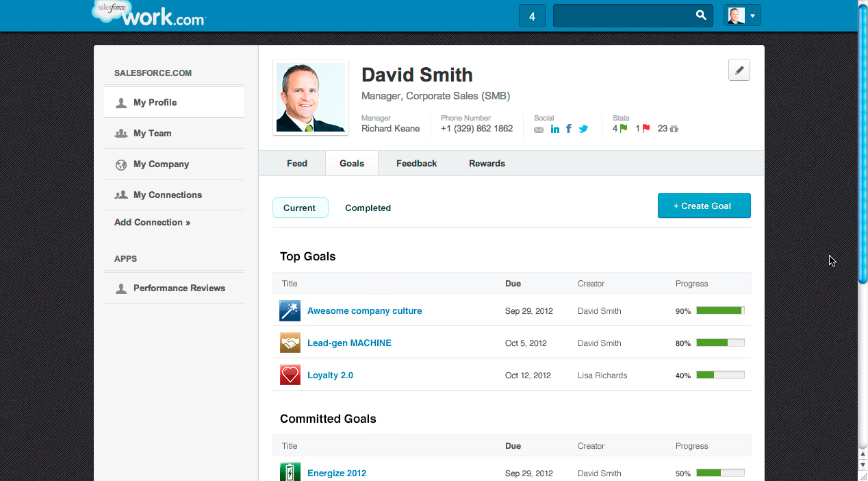Open the Energize 2012 goal link

[337, 473]
